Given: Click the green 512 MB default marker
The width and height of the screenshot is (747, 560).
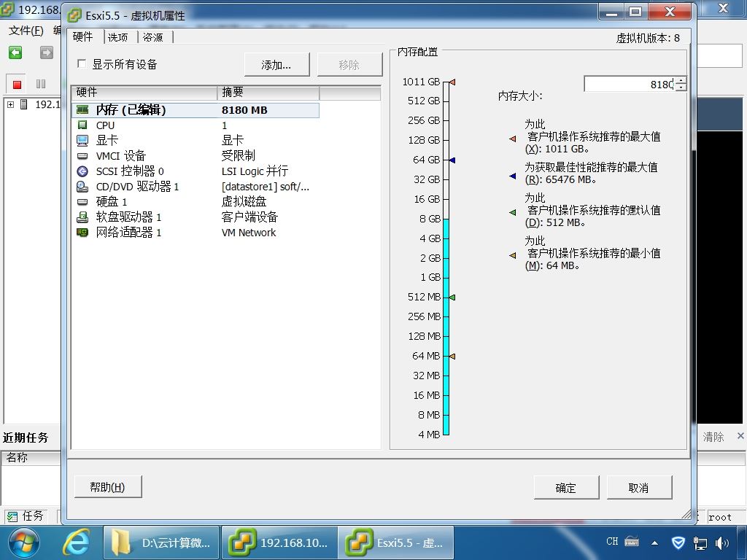Looking at the screenshot, I should tap(452, 297).
